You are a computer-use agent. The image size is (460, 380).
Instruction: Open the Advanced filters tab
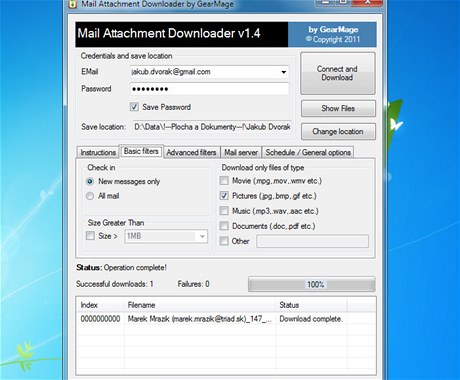coord(192,152)
